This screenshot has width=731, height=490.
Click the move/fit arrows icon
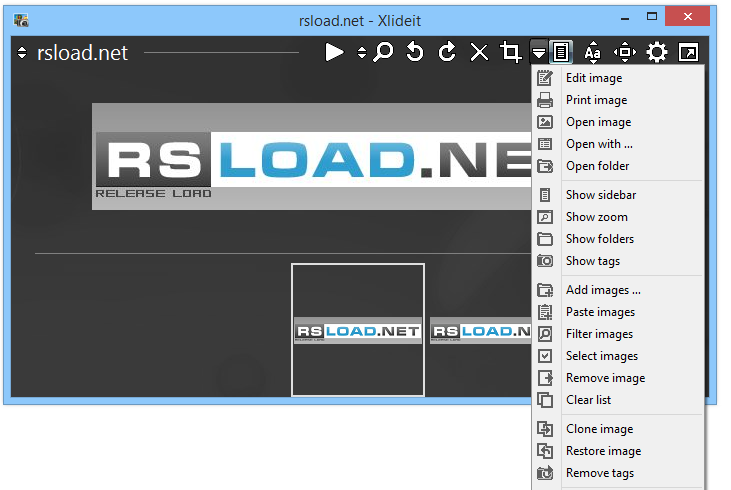tap(625, 52)
